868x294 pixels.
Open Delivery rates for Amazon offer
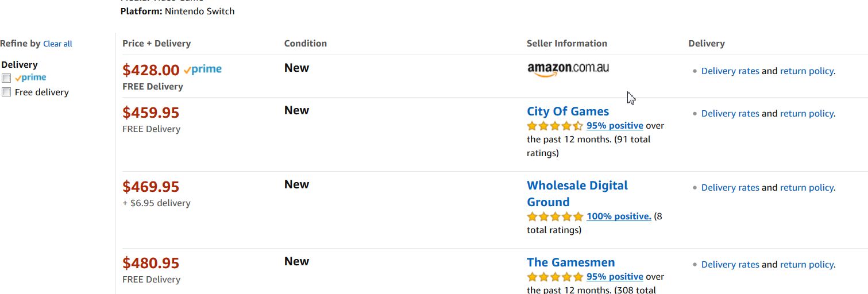(x=730, y=71)
